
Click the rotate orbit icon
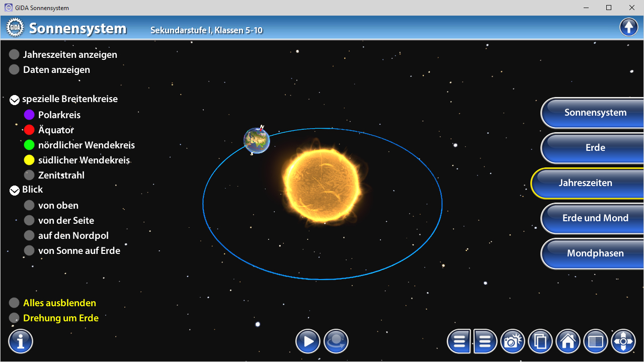coord(336,342)
